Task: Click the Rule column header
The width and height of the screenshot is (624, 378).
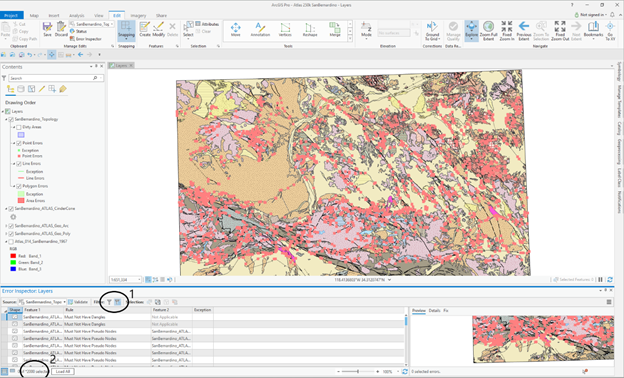Action: point(107,310)
